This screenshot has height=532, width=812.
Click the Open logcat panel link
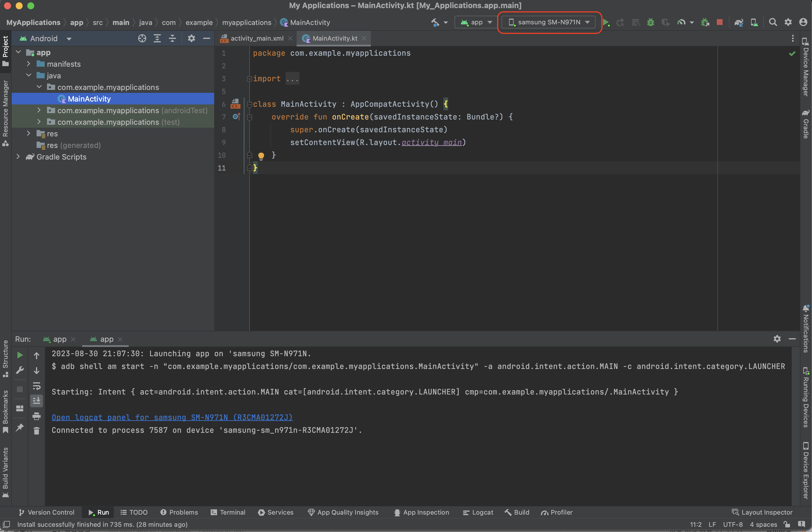172,417
